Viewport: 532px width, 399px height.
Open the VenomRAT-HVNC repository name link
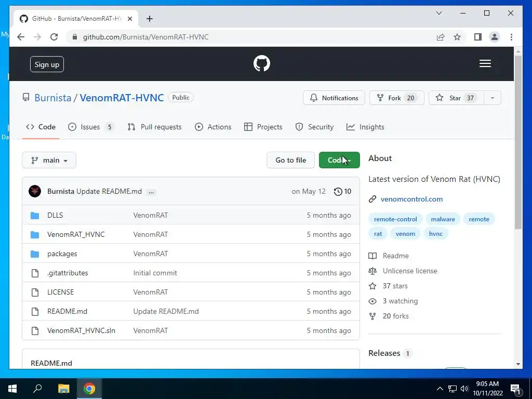pyautogui.click(x=122, y=98)
